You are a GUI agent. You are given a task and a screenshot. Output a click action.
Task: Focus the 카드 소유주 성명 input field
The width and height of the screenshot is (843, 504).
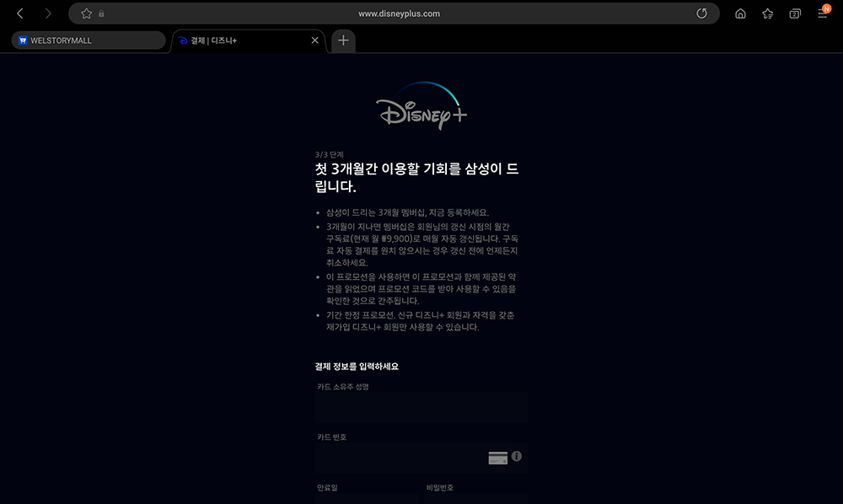point(421,407)
